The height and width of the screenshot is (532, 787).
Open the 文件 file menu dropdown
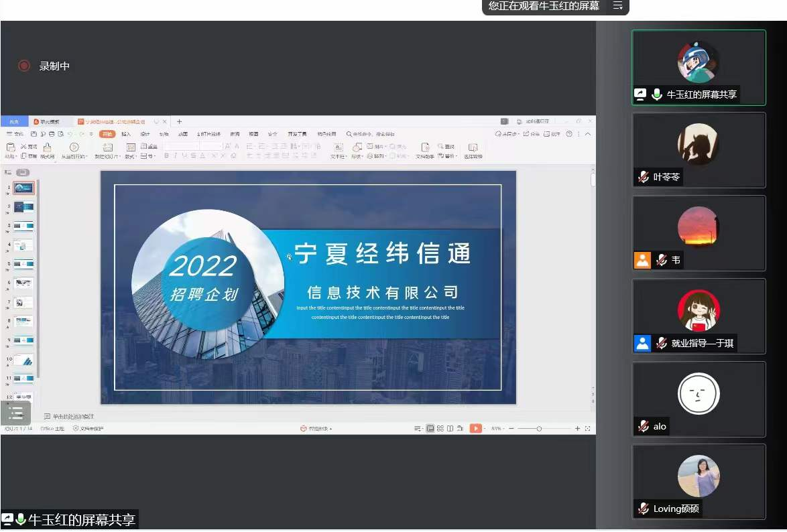(x=17, y=134)
